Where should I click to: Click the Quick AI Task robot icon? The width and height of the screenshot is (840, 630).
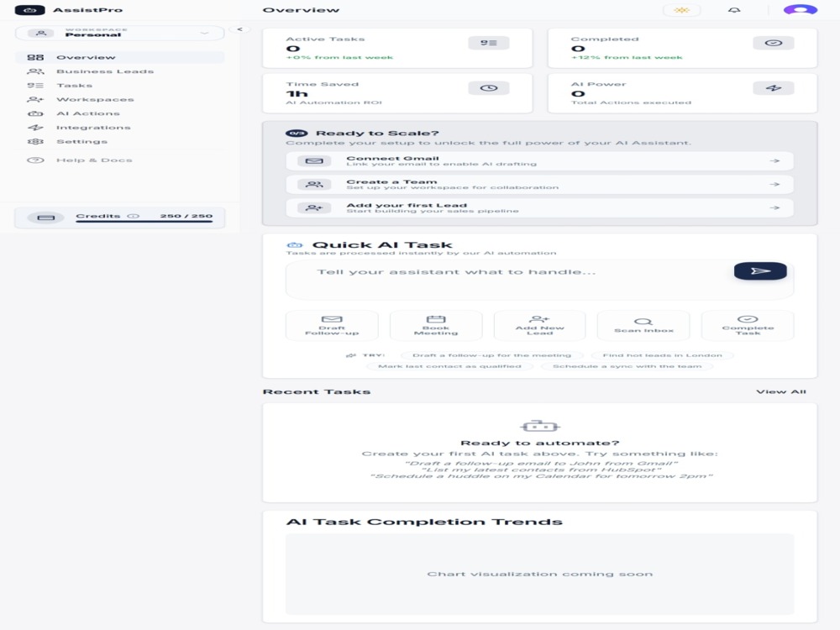pyautogui.click(x=295, y=245)
